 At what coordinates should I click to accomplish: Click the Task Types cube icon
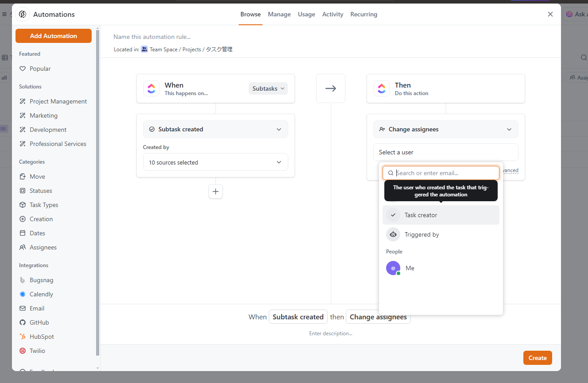pos(23,205)
